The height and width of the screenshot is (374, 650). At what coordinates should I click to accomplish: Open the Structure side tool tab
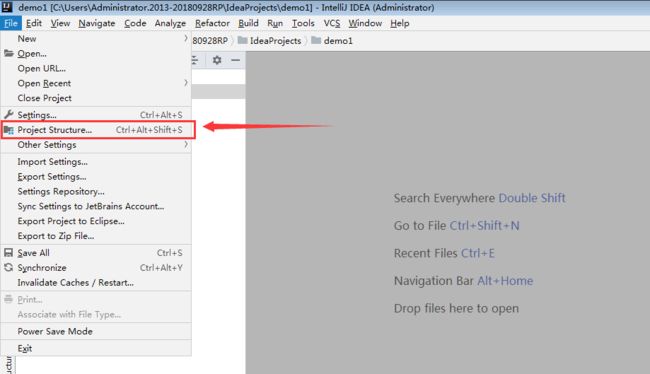point(8,365)
